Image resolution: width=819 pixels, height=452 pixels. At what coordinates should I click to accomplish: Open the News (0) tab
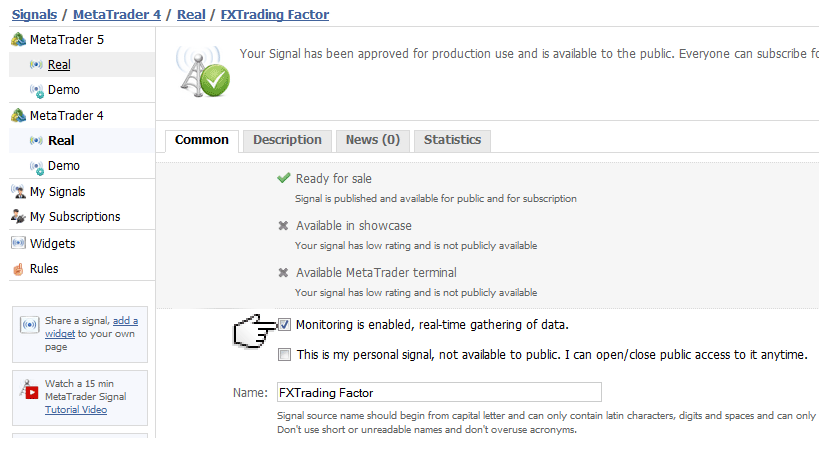pos(372,140)
